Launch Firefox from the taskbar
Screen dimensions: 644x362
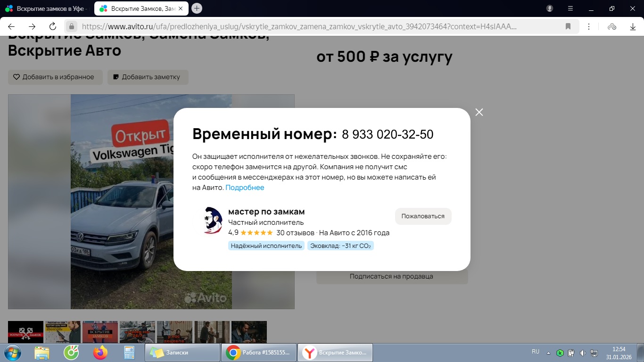pos(100,353)
